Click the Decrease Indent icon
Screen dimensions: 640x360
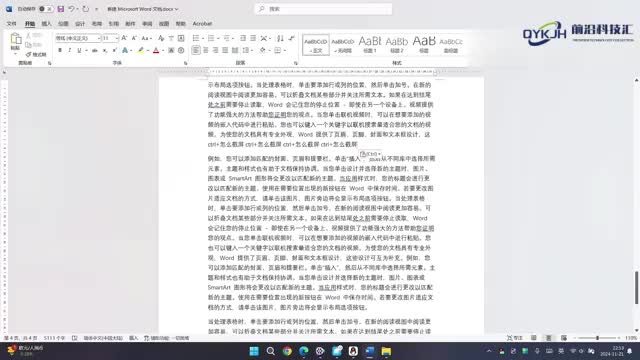pyautogui.click(x=243, y=38)
